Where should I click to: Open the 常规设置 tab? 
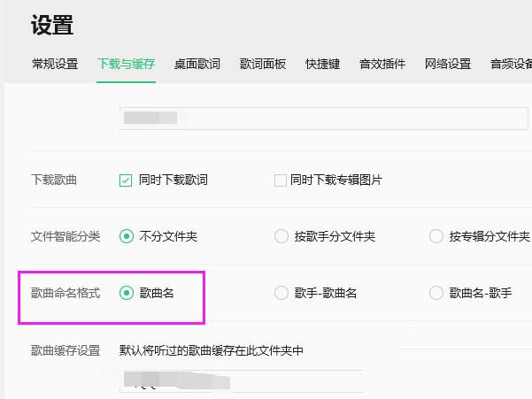tap(55, 64)
